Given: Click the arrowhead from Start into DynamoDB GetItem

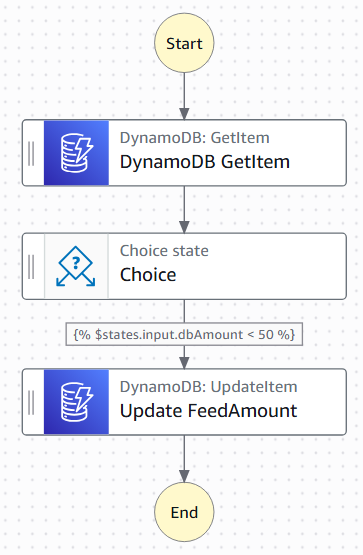Looking at the screenshot, I should coord(184,114).
